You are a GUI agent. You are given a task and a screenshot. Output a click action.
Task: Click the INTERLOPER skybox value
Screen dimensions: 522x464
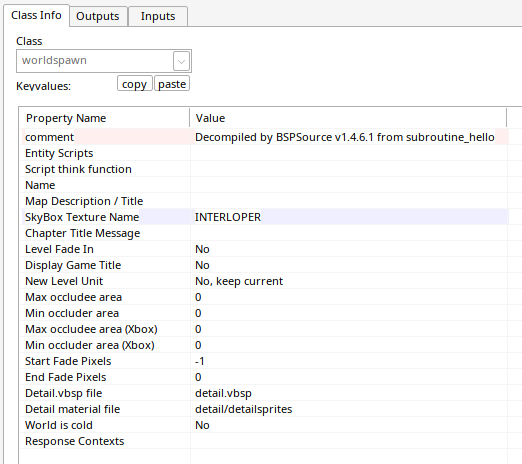tap(228, 217)
